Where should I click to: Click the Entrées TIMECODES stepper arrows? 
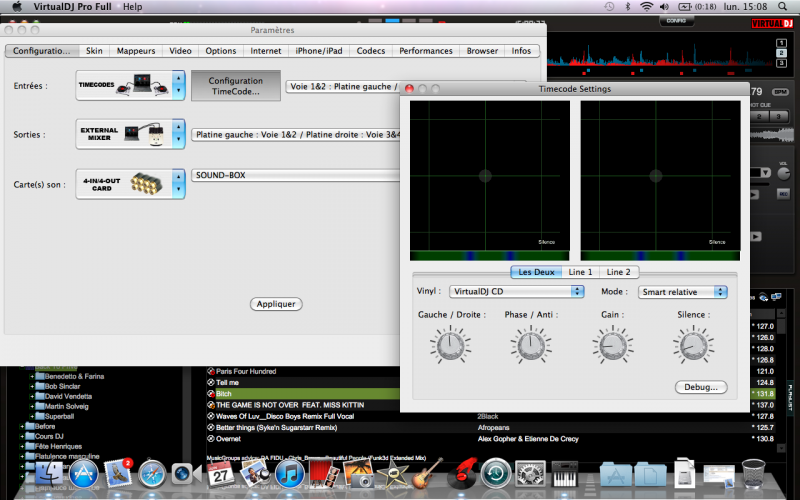[178, 85]
